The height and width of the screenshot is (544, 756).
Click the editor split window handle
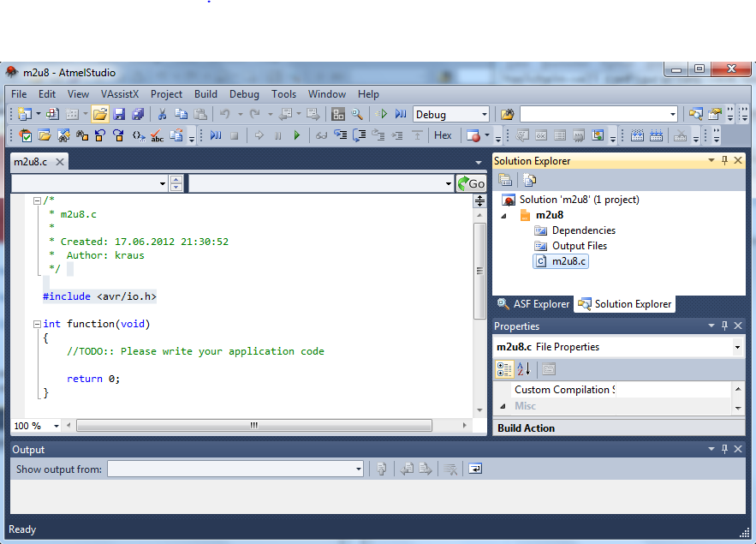click(479, 201)
